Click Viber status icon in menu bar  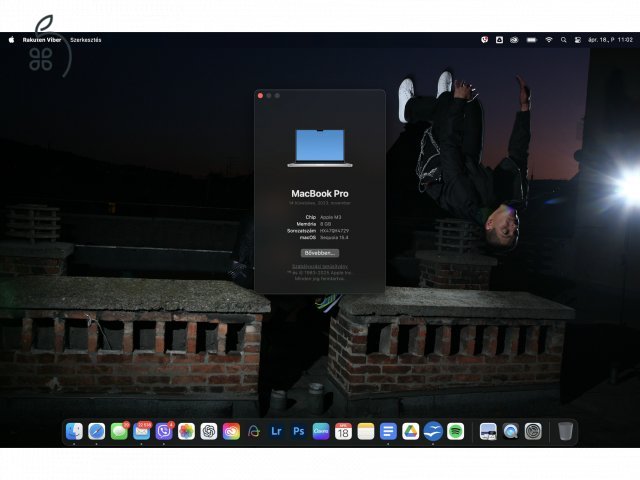[x=484, y=40]
